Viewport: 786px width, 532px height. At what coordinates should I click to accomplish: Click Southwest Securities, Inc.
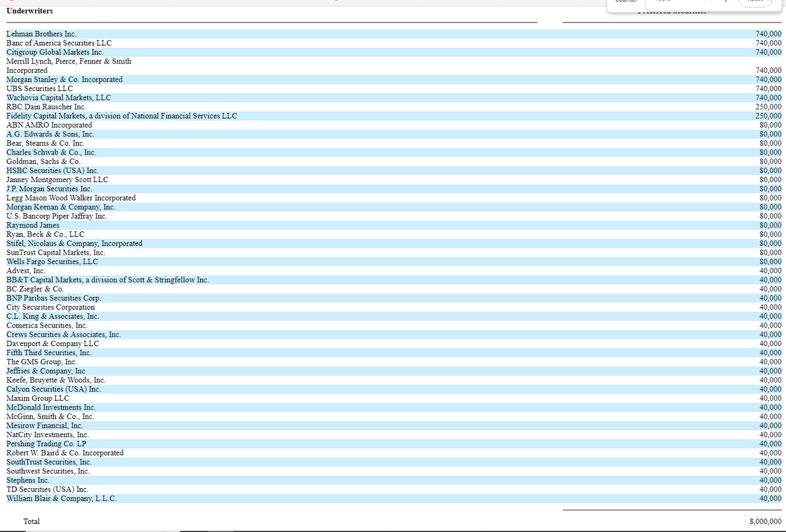tap(48, 471)
